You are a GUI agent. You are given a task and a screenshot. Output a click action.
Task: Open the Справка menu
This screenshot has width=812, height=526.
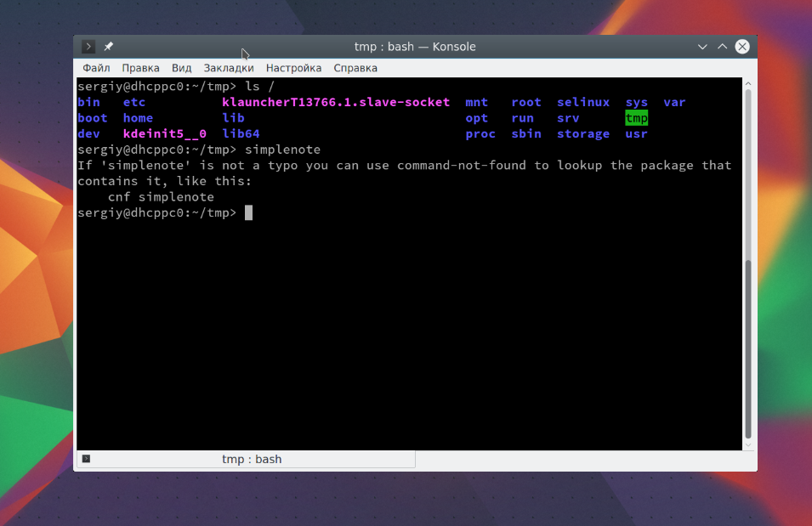coord(355,68)
